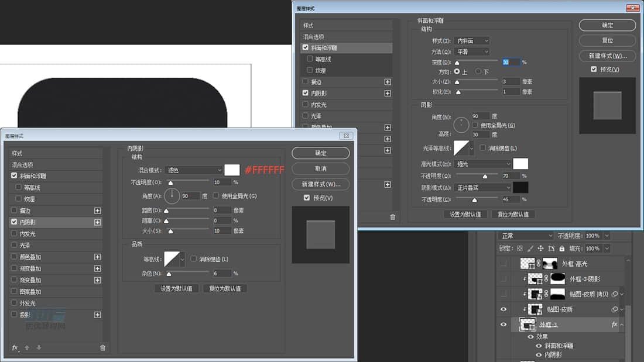Click the plus icon beside 描边 in the back dialog
This screenshot has height=362, width=644.
click(388, 82)
